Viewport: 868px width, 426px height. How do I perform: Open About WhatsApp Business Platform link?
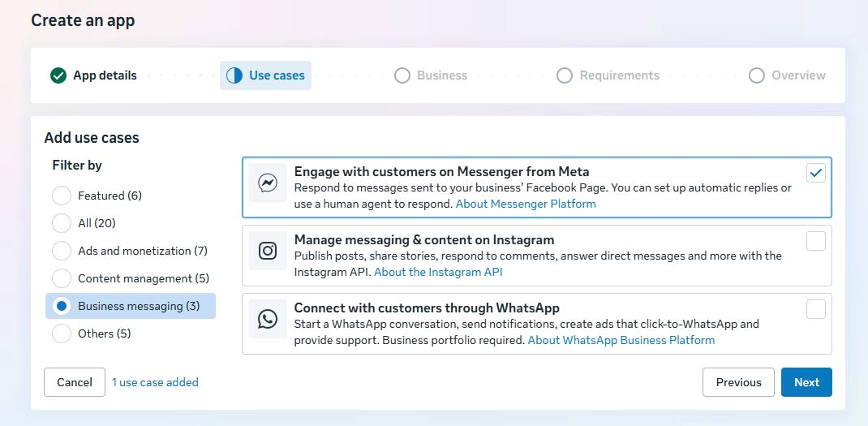(621, 340)
